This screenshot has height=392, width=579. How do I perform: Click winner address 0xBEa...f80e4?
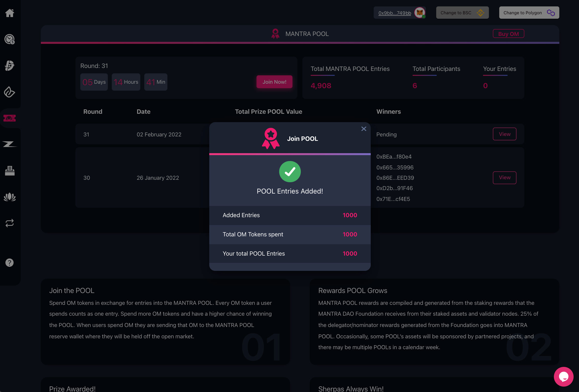[394, 157]
